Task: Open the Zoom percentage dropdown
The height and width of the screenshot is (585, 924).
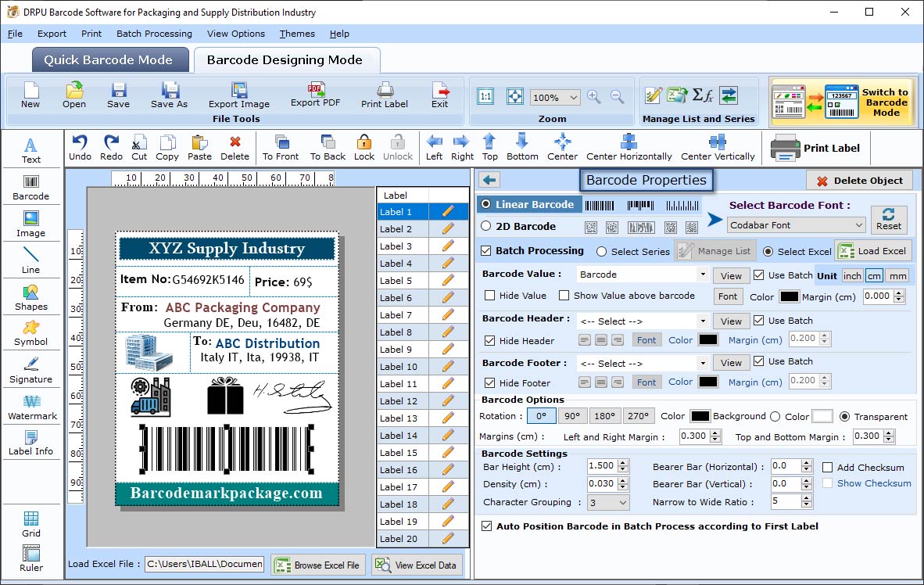Action: 573,97
